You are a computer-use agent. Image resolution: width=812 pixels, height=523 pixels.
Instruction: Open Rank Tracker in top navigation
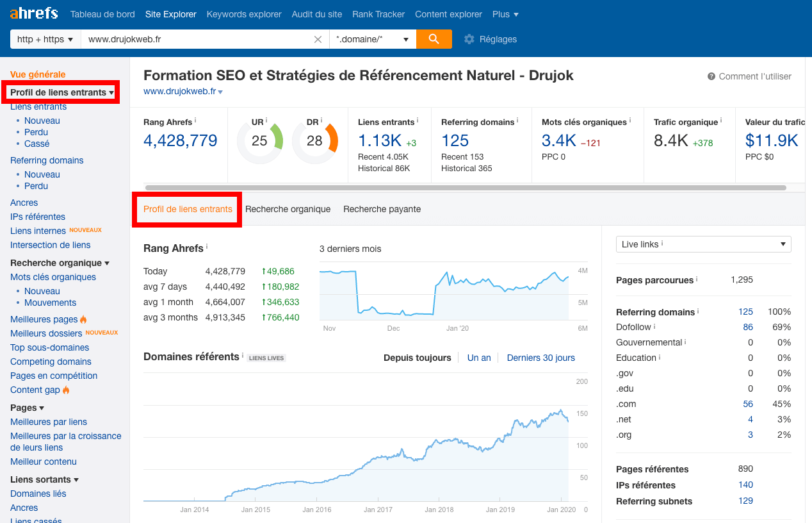tap(378, 14)
